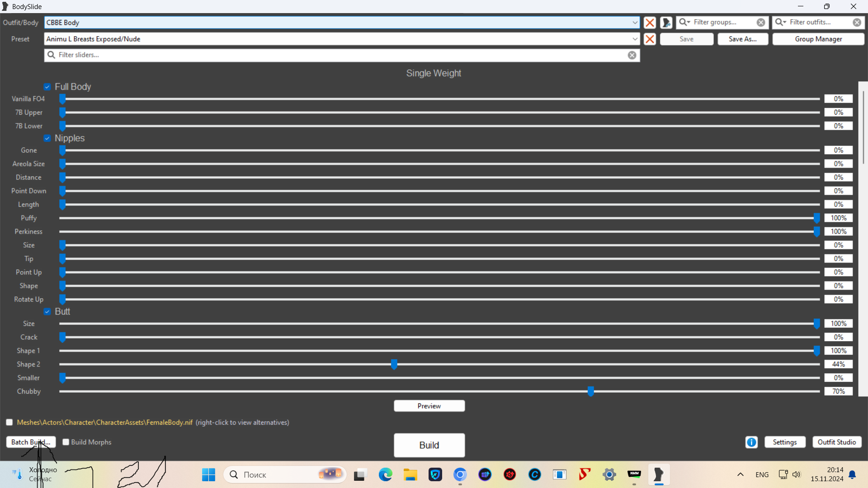Image resolution: width=868 pixels, height=488 pixels.
Task: Open the Filter outfits magnifier menu
Action: [781, 22]
